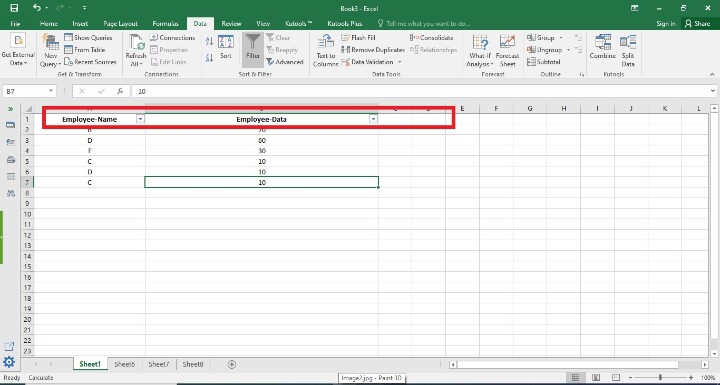Choose From Table option
Viewport: 720px width, 385px height.
click(x=85, y=50)
